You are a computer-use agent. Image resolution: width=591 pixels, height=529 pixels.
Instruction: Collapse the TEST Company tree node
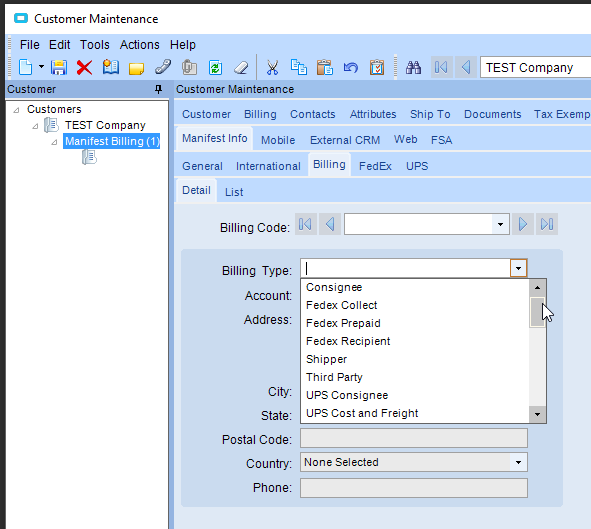[35, 126]
